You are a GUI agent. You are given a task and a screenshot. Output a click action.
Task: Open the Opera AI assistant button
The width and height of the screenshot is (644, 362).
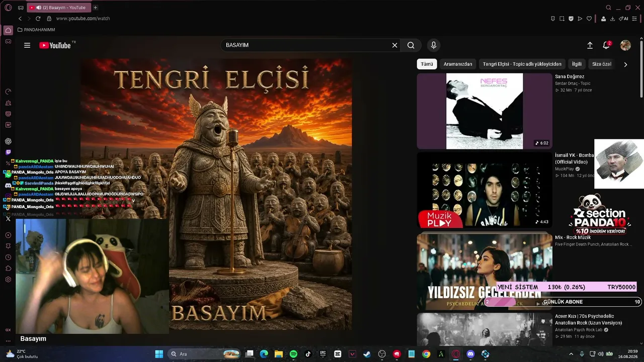[x=624, y=19]
